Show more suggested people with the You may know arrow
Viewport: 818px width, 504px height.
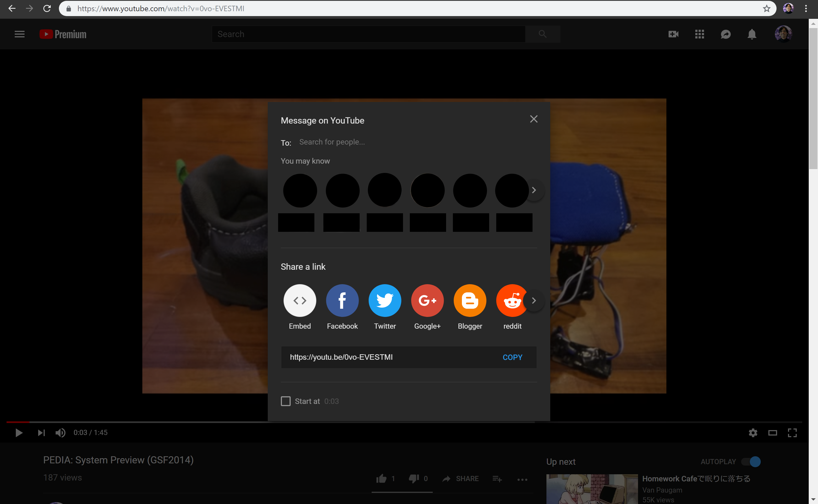[x=534, y=190]
